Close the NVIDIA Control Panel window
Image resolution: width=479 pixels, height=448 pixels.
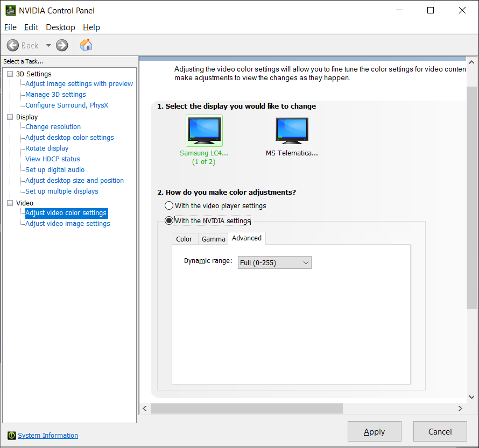coord(462,10)
